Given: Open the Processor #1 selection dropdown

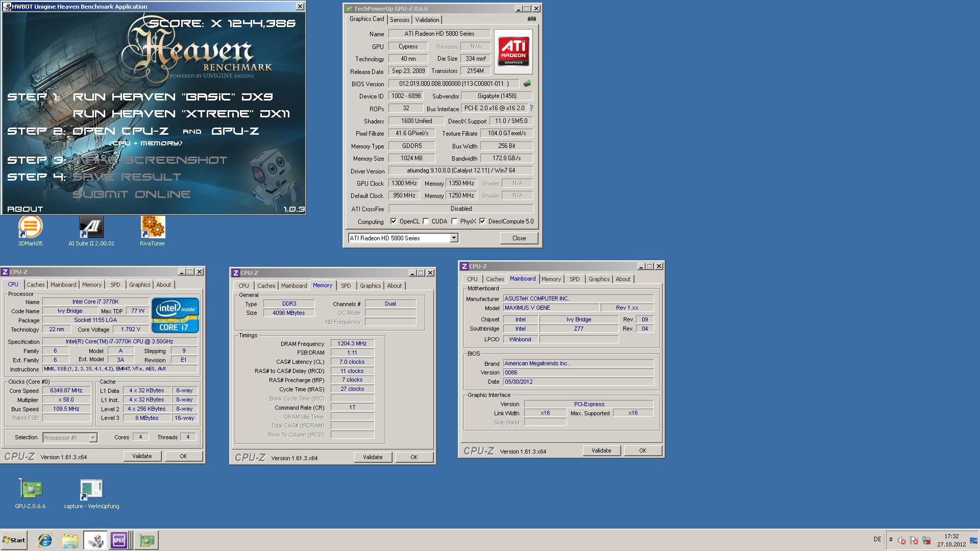Looking at the screenshot, I should 70,438.
